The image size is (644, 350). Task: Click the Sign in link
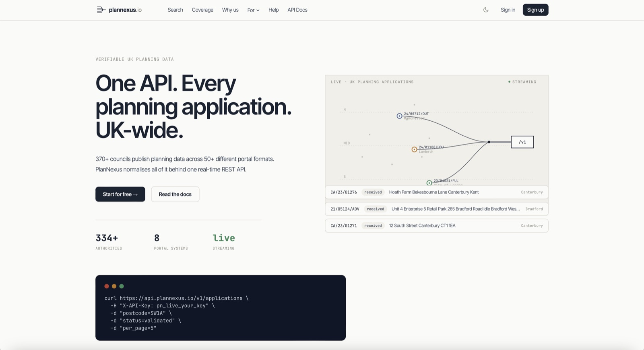click(508, 10)
